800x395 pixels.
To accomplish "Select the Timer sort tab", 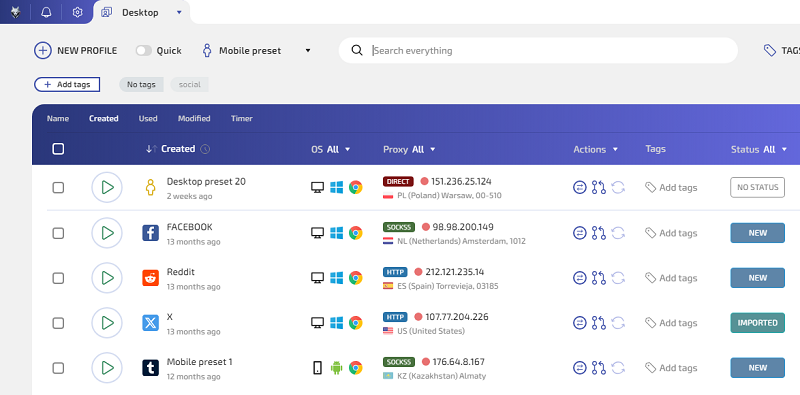I will 241,118.
